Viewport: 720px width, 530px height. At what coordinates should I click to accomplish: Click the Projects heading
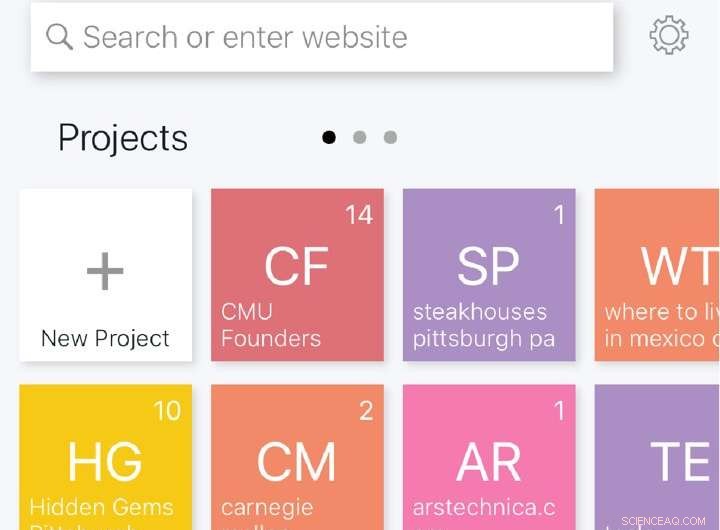coord(123,138)
